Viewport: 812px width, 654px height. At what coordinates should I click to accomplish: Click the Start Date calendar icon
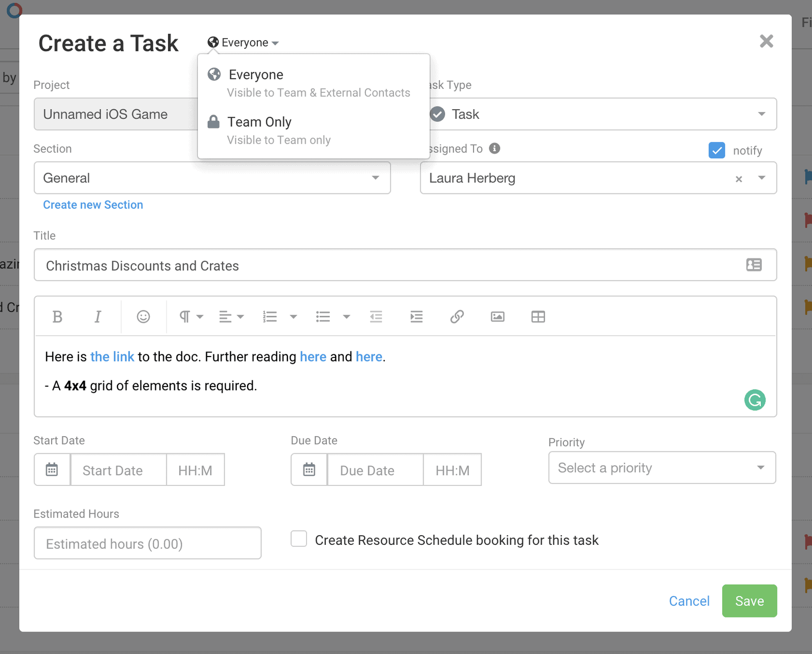(52, 470)
